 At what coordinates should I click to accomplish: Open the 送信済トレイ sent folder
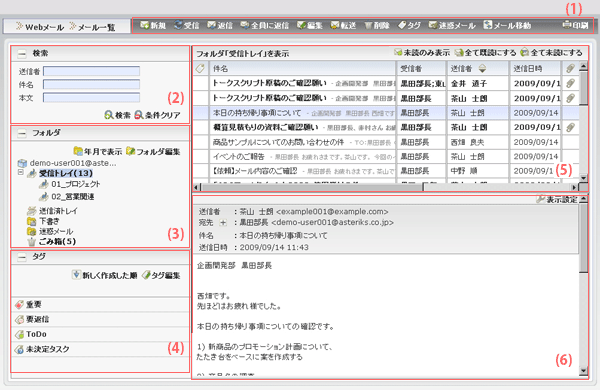tap(58, 211)
